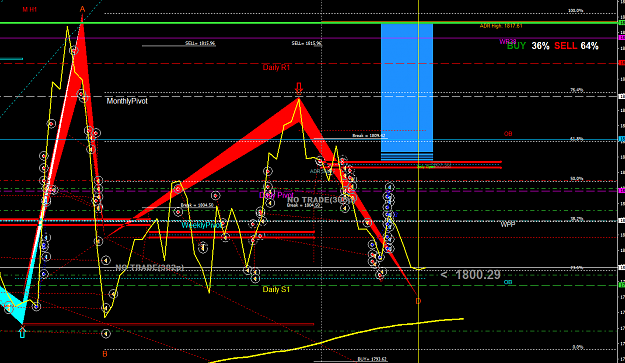Click the Daily R1 label
The width and height of the screenshot is (625, 363).
(276, 67)
